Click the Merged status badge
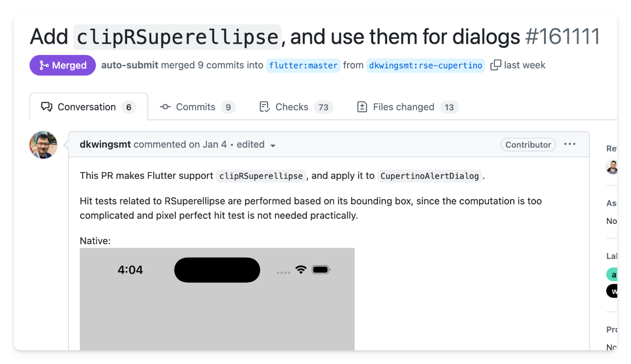 pyautogui.click(x=63, y=65)
